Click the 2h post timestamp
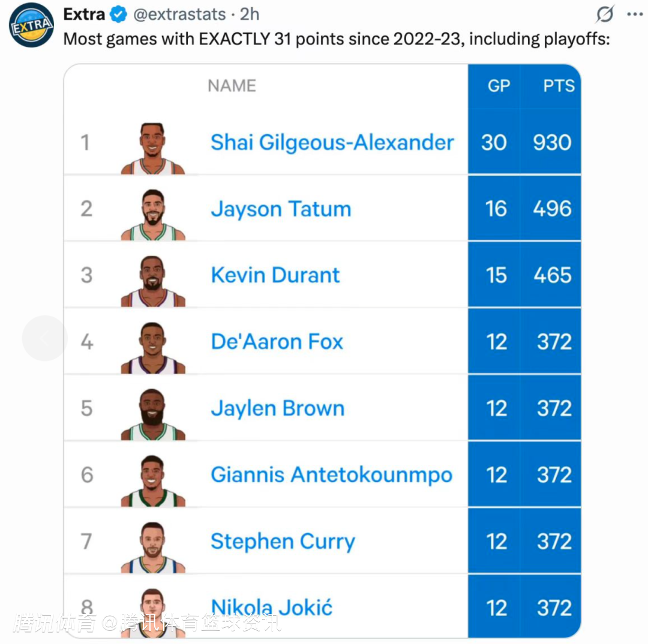Image resolution: width=648 pixels, height=644 pixels. click(x=250, y=14)
